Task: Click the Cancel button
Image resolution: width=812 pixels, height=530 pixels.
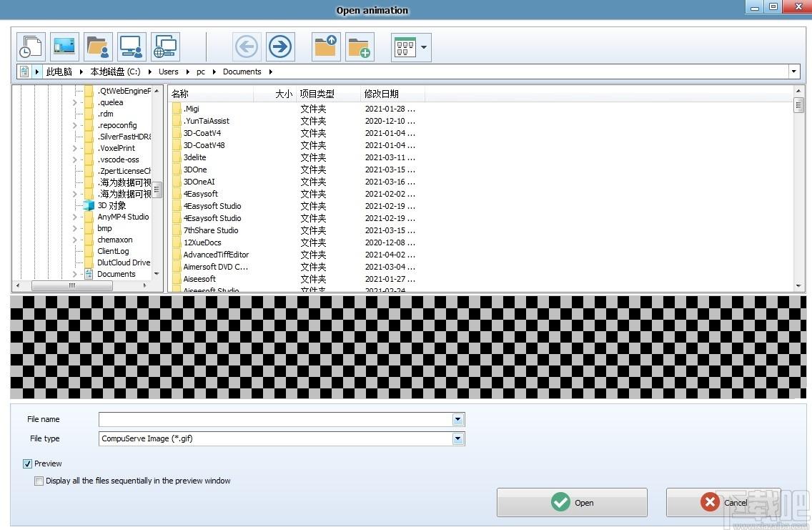Action: [723, 502]
